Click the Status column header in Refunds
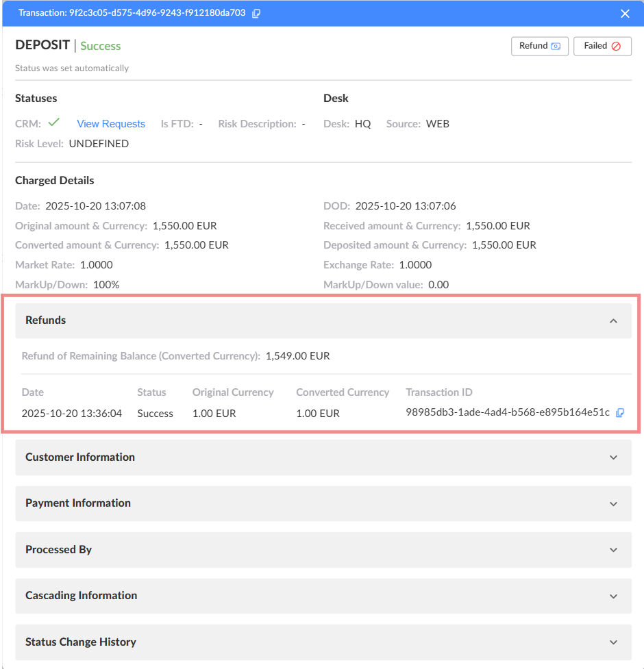Image resolution: width=644 pixels, height=669 pixels. (x=151, y=392)
